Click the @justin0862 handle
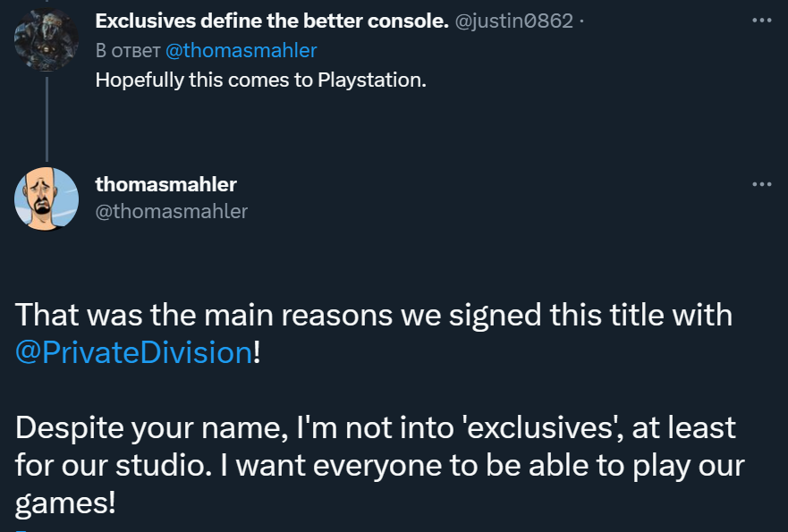788x532 pixels. pos(514,21)
